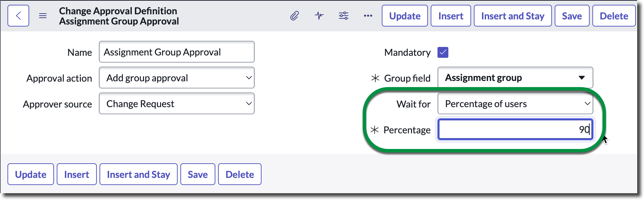Image resolution: width=644 pixels, height=200 pixels.
Task: Toggle the activity stream icon
Action: (319, 15)
